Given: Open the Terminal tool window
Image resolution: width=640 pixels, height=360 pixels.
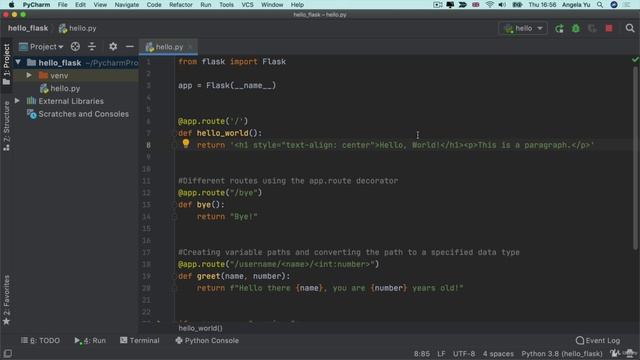Looking at the screenshot, I should (x=140, y=340).
